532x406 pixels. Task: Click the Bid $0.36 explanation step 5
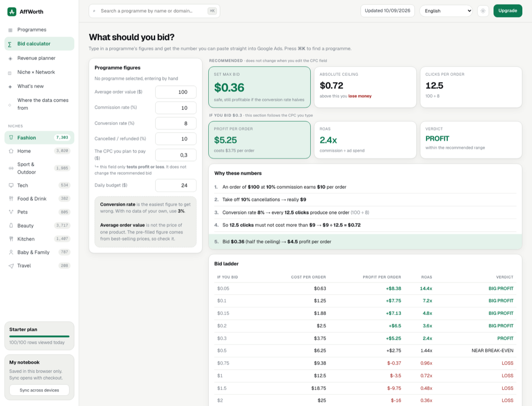(x=365, y=242)
